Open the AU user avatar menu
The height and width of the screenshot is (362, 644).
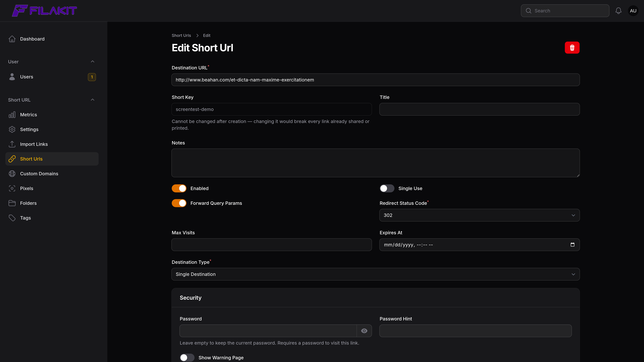pyautogui.click(x=633, y=11)
